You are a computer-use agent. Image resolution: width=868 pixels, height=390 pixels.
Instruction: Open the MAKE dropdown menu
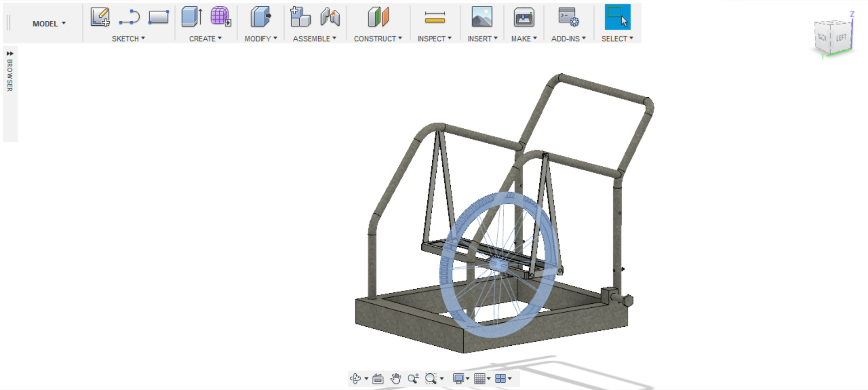click(524, 39)
